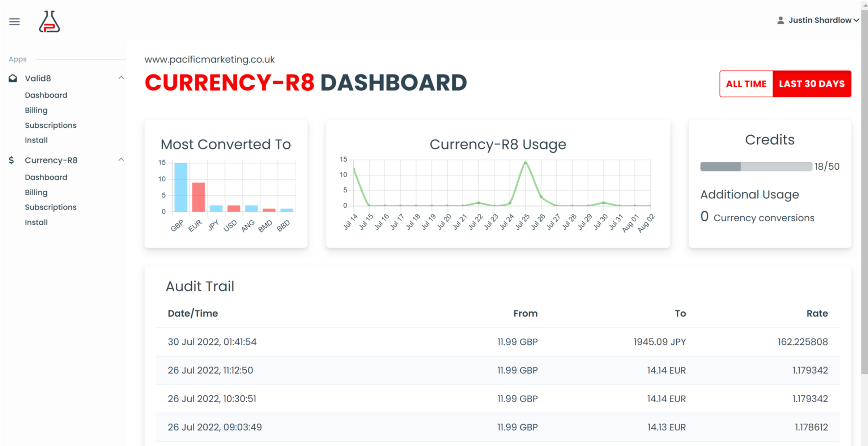
Task: Collapse the Currency-R8 section chevron
Action: [x=121, y=160]
